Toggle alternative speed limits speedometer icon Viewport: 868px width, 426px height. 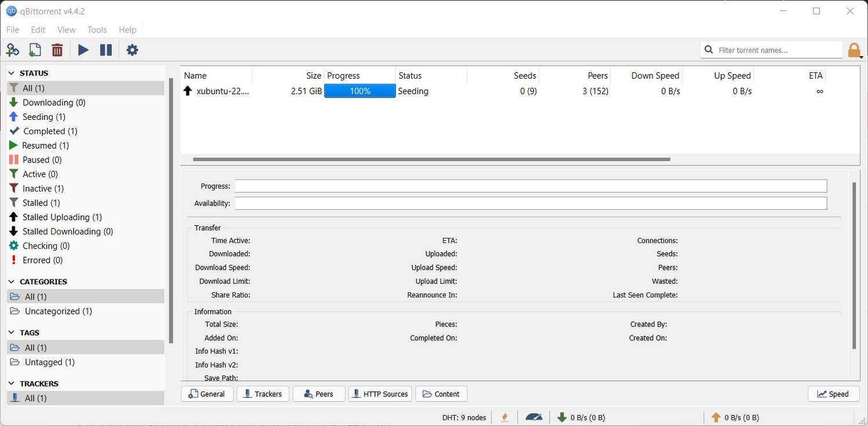click(x=534, y=417)
